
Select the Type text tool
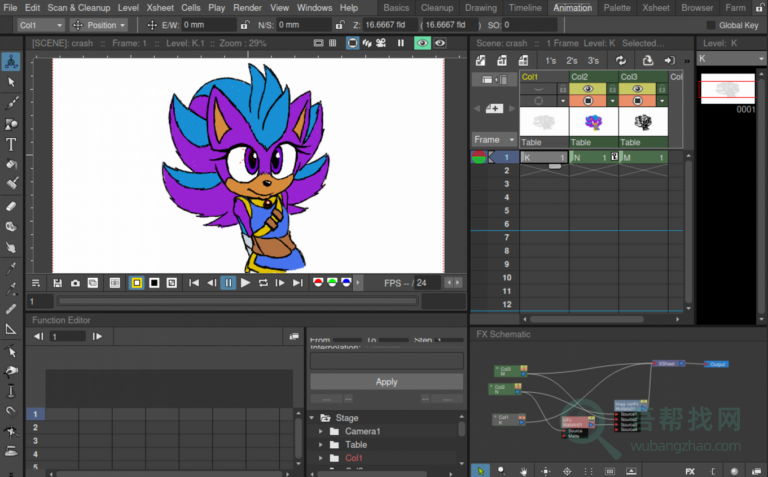point(12,144)
